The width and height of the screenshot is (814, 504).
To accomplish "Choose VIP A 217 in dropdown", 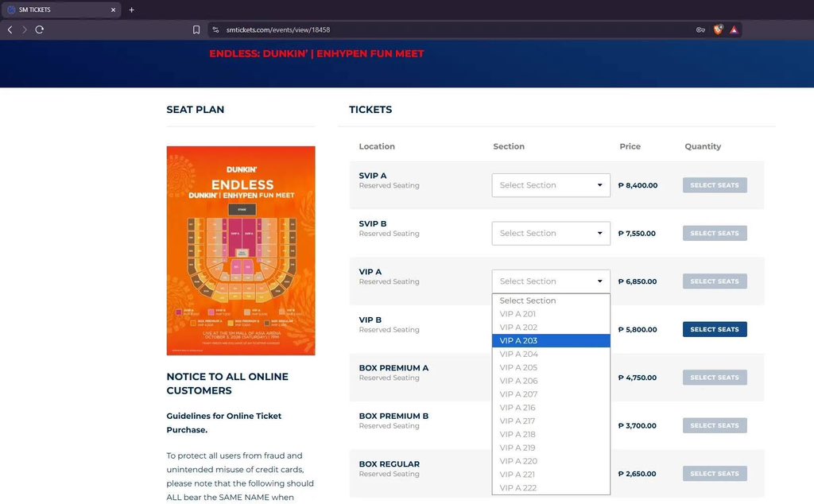I will (x=551, y=421).
